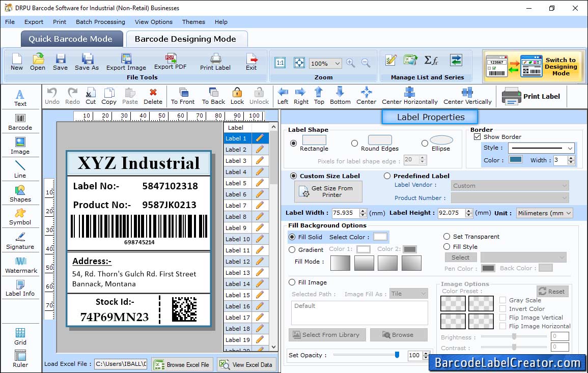The height and width of the screenshot is (373, 588).
Task: Select Set Transparent option
Action: (446, 237)
